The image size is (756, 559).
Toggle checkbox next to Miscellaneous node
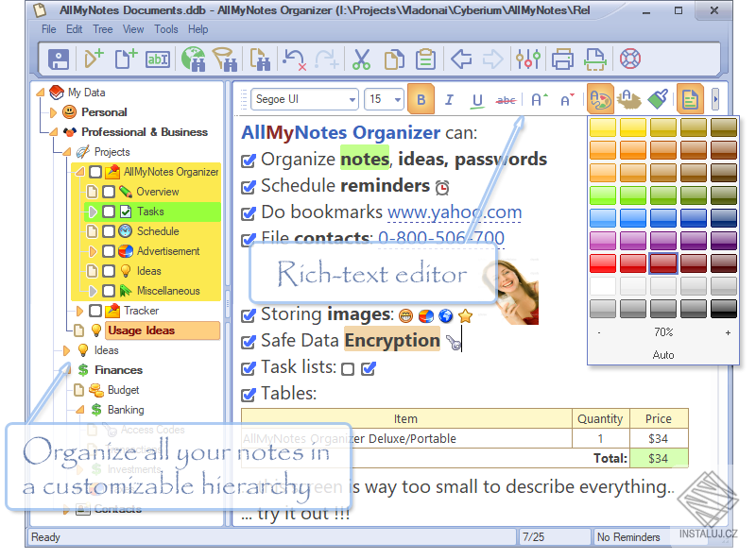[109, 291]
